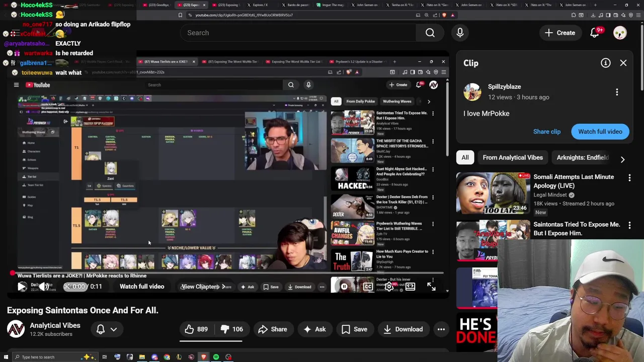
Task: Select the All chip in the sidebar
Action: [x=465, y=157]
